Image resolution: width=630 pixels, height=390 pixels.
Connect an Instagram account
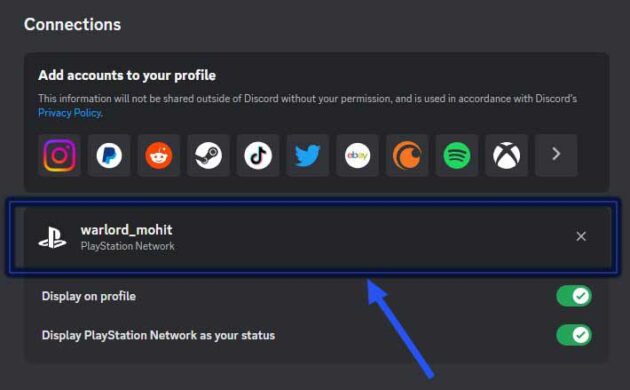pos(59,155)
